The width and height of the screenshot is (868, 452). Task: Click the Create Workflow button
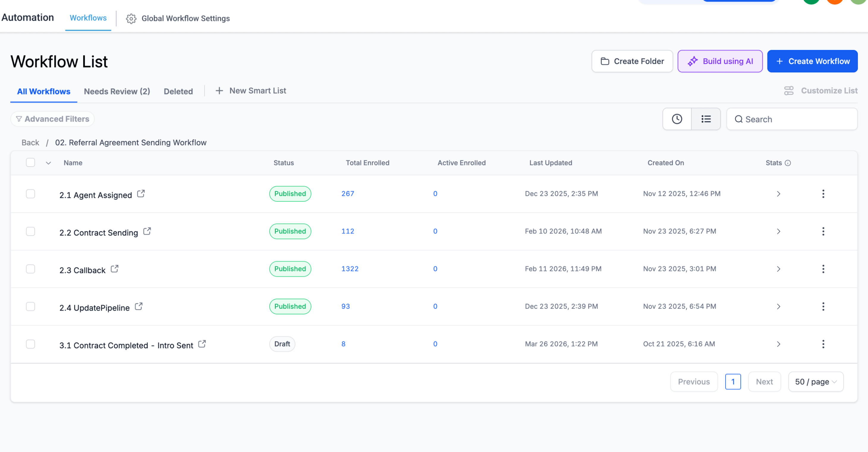pos(812,61)
